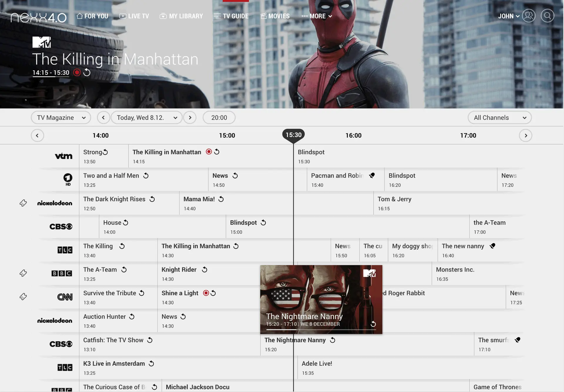Image resolution: width=564 pixels, height=392 pixels.
Task: Click the hero program progress bar under 14:15 - 15:30
Action: (51, 77)
